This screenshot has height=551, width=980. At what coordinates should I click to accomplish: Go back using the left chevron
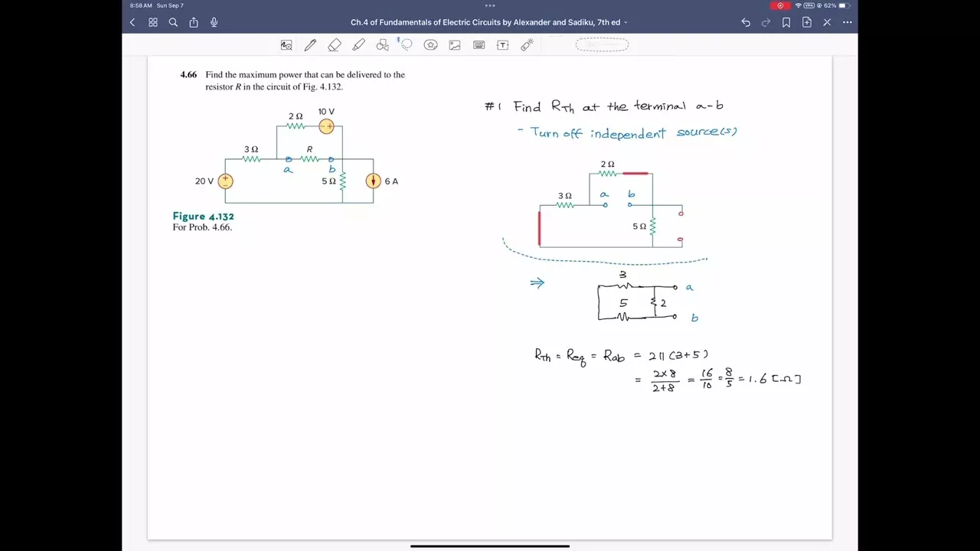click(132, 22)
